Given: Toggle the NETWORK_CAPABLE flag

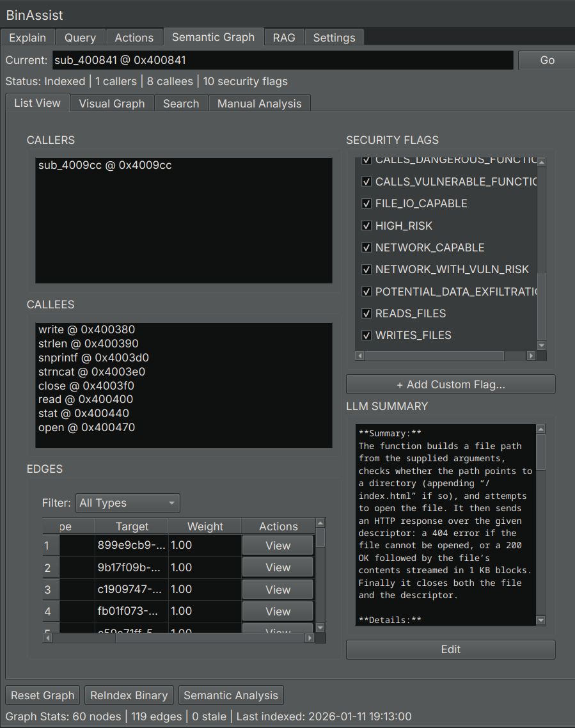Looking at the screenshot, I should (366, 248).
